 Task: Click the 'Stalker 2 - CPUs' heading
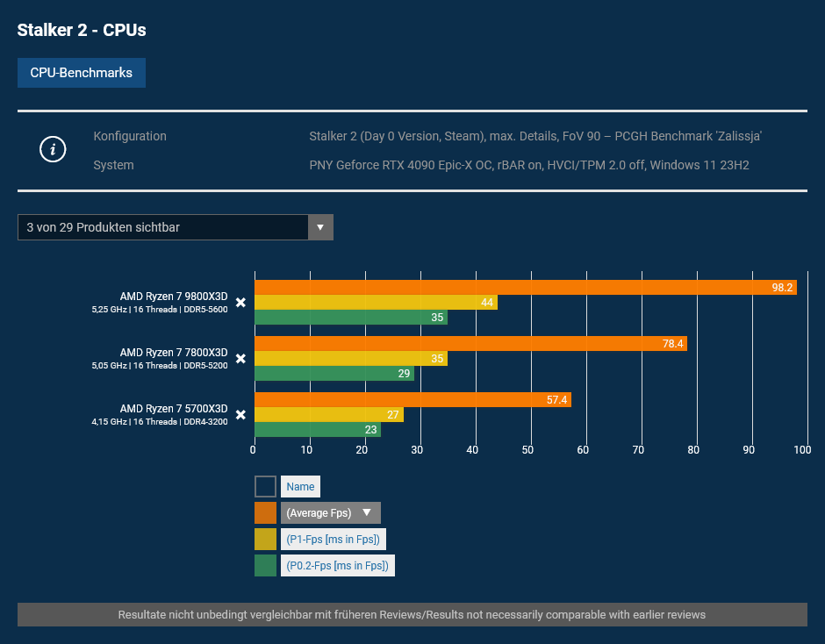tap(82, 30)
